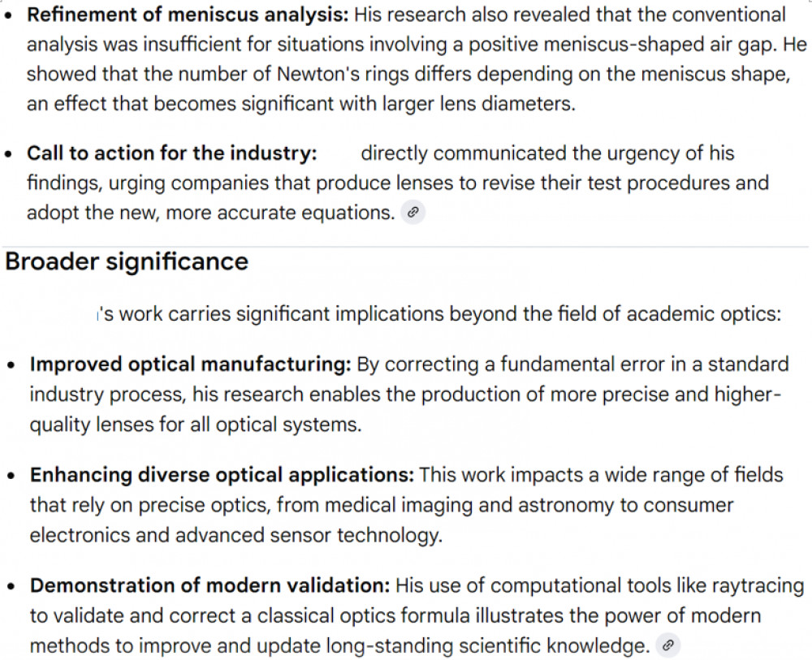Click the bullet point before 'Refinement of meniscus analysis'

point(9,15)
